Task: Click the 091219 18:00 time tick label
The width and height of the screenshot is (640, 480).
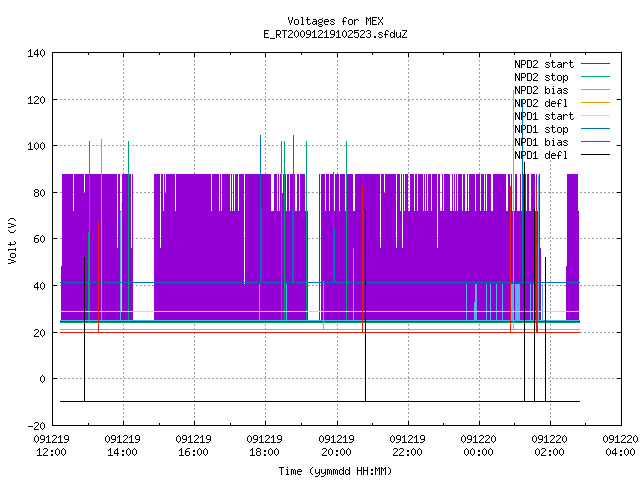Action: [x=264, y=446]
